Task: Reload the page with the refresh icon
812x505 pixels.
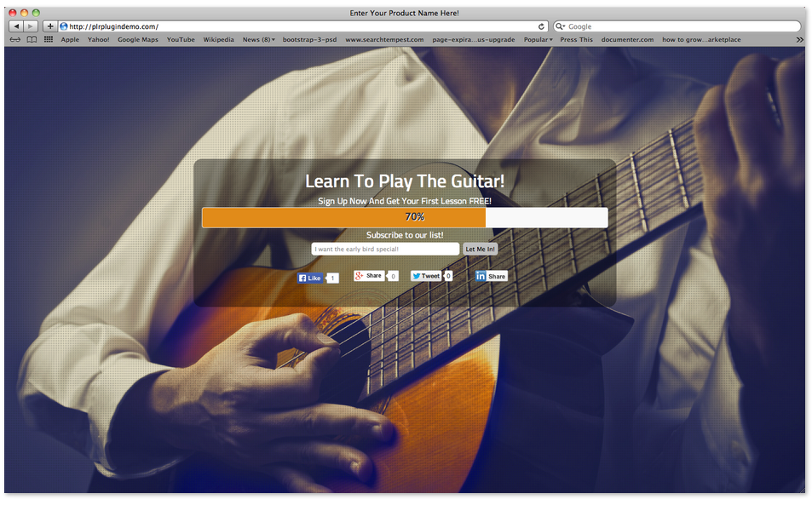Action: [x=541, y=26]
